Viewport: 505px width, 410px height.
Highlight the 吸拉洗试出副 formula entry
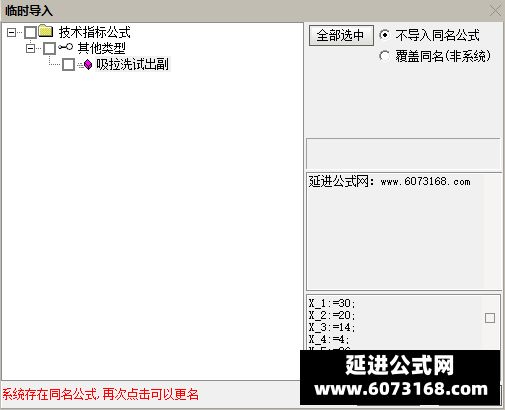133,64
